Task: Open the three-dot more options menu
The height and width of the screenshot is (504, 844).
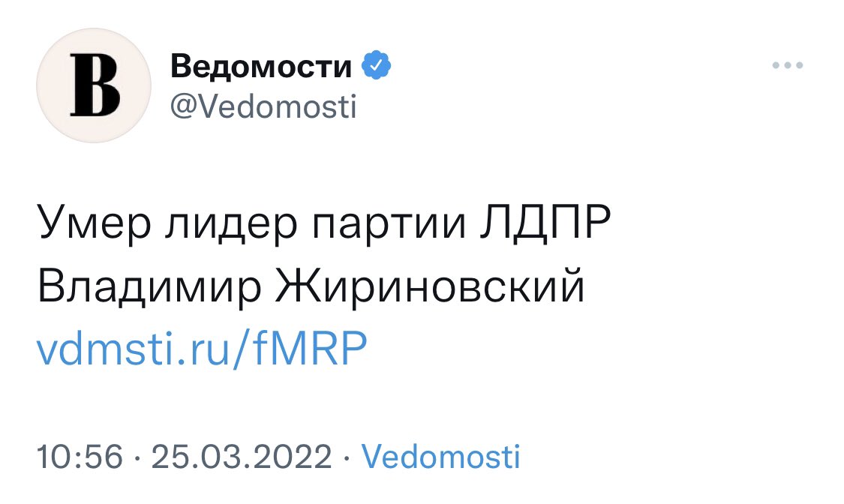Action: pos(788,65)
